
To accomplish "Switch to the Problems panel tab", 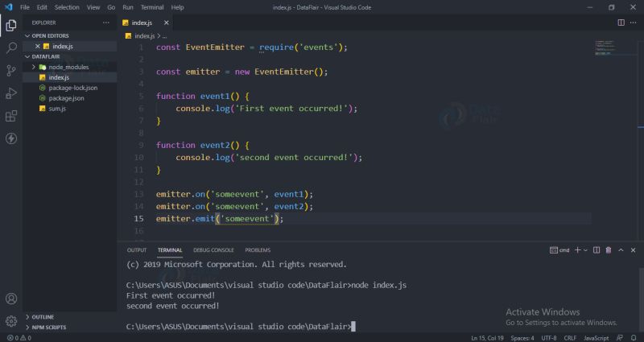I will 258,249.
